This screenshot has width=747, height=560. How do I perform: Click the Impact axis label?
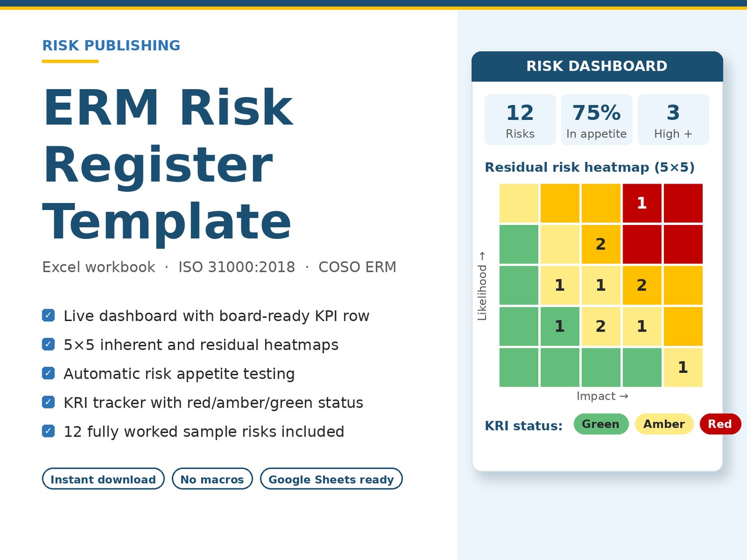602,396
